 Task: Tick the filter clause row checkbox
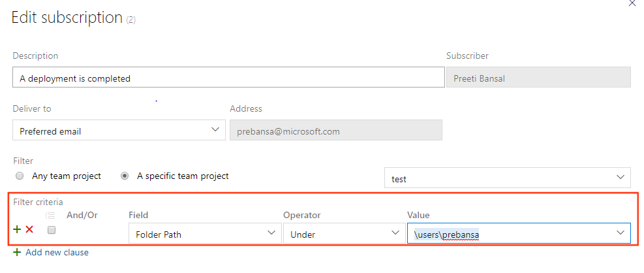coord(52,230)
